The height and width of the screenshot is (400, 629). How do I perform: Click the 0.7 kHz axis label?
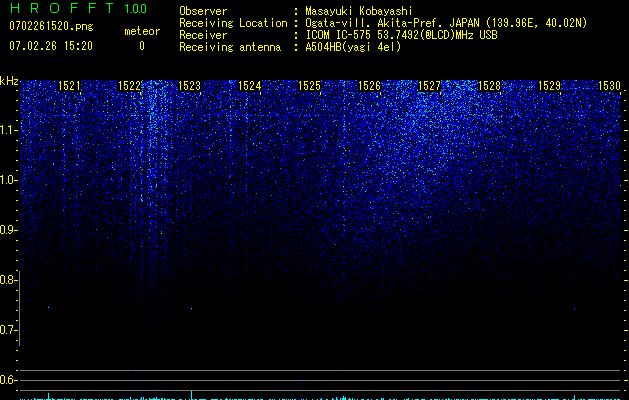(8, 330)
